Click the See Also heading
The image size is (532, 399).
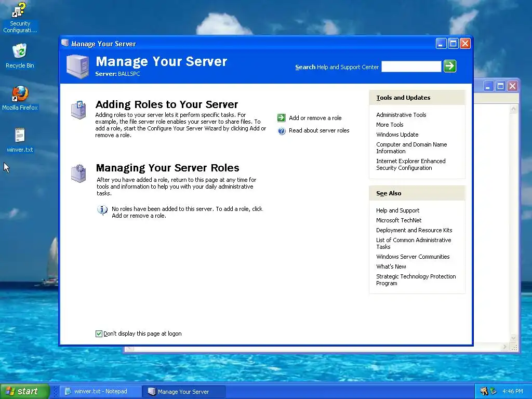point(389,193)
